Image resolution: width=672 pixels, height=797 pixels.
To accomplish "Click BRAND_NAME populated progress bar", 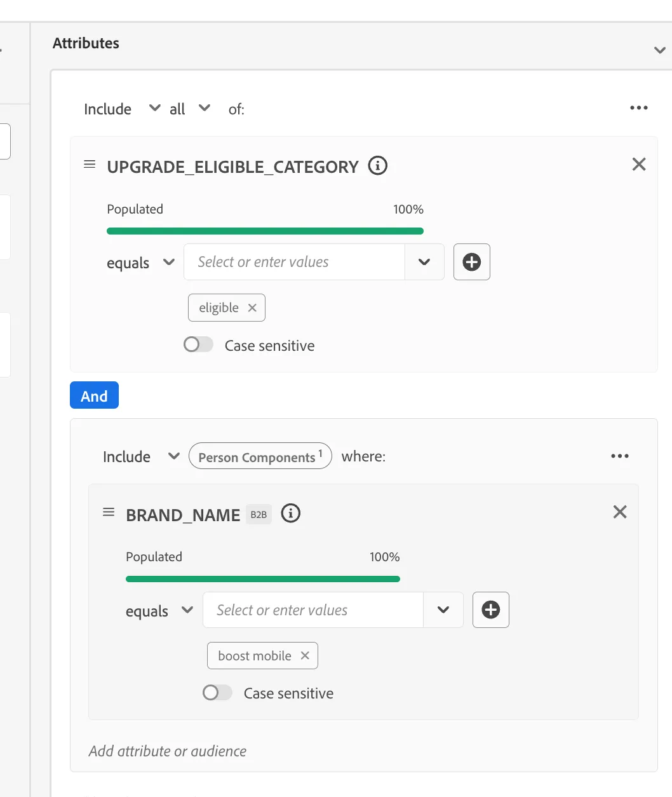I will (x=263, y=579).
